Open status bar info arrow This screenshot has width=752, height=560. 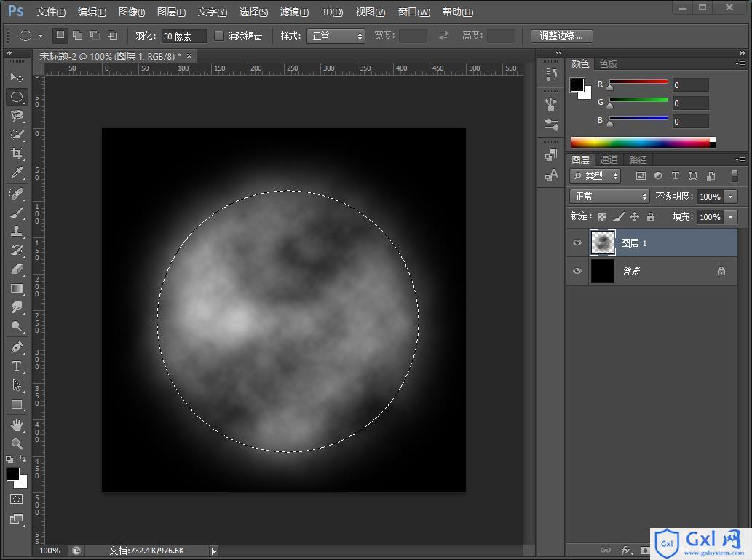tap(214, 551)
